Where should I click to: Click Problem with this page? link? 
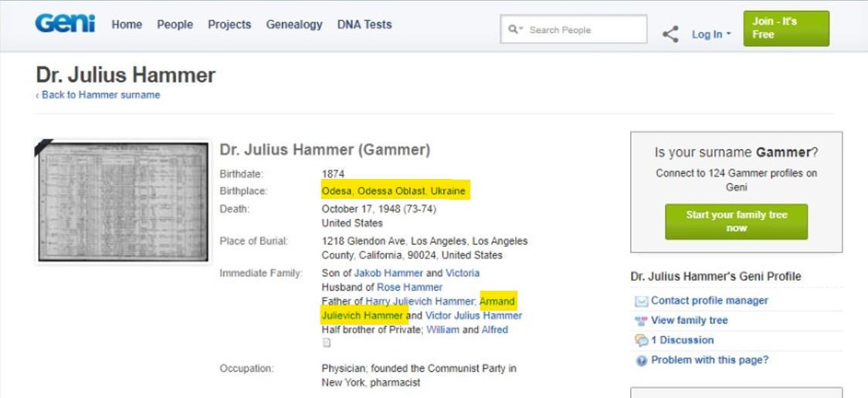(x=710, y=360)
